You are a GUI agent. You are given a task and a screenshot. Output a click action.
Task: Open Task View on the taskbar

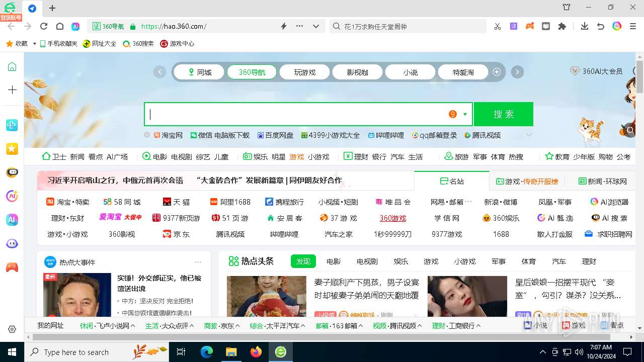click(181, 352)
